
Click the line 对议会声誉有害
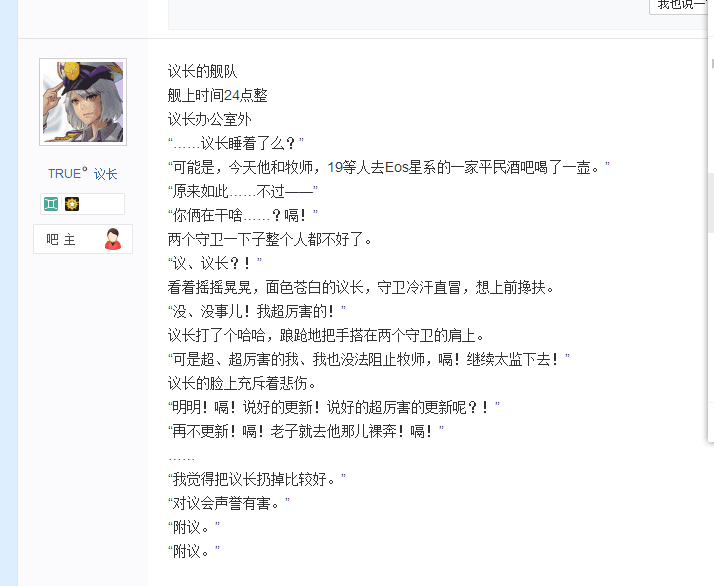pos(229,503)
